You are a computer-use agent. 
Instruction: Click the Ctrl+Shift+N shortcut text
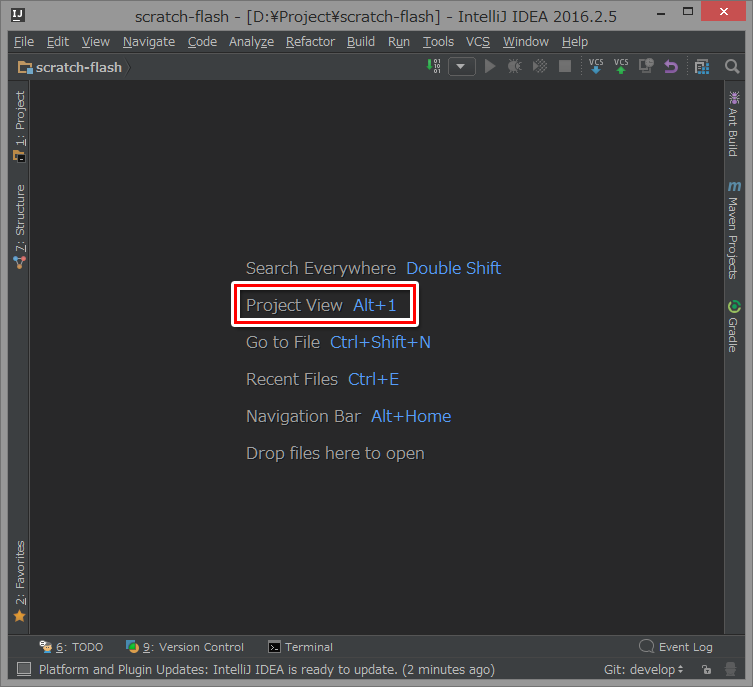pyautogui.click(x=380, y=342)
